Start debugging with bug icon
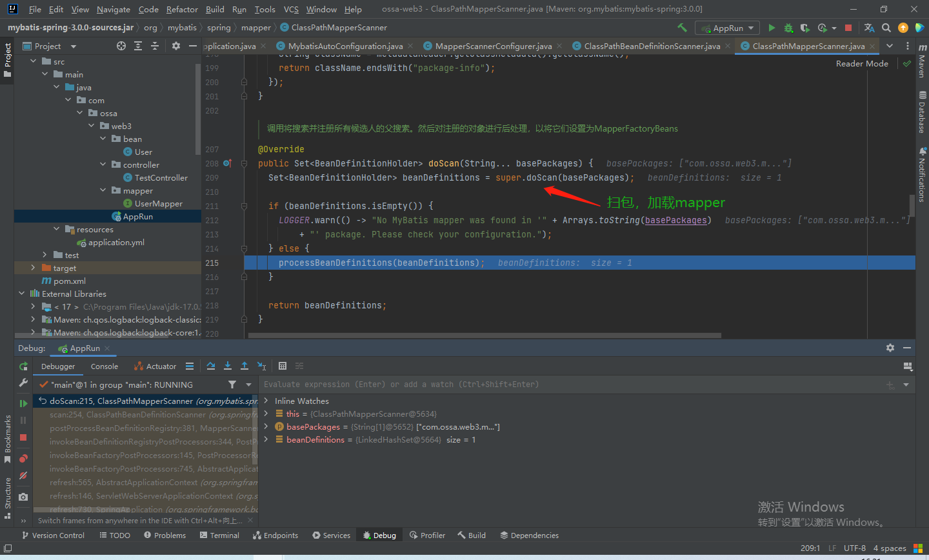Screen dimensions: 929x560 788,28
